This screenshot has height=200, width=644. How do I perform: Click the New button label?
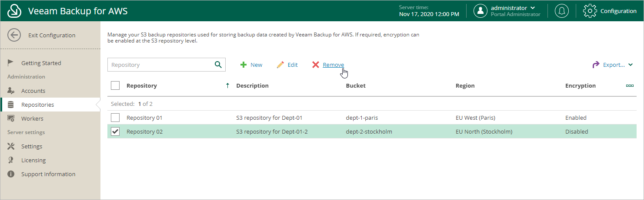click(256, 65)
